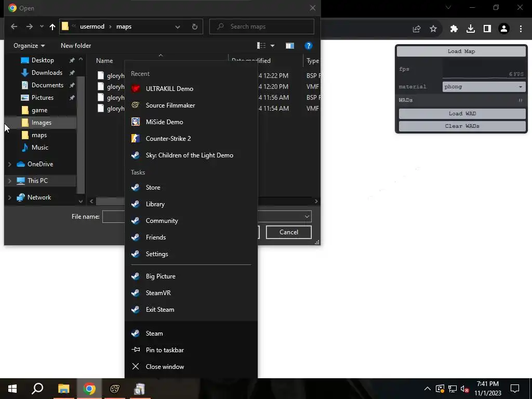532x399 pixels.
Task: Select Downloads in navigation pane
Action: point(47,73)
